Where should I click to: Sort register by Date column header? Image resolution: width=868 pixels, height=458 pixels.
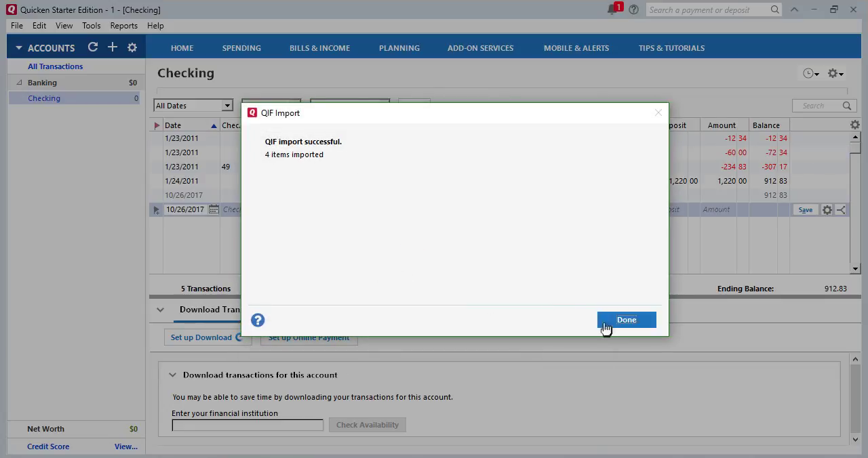[x=191, y=125]
